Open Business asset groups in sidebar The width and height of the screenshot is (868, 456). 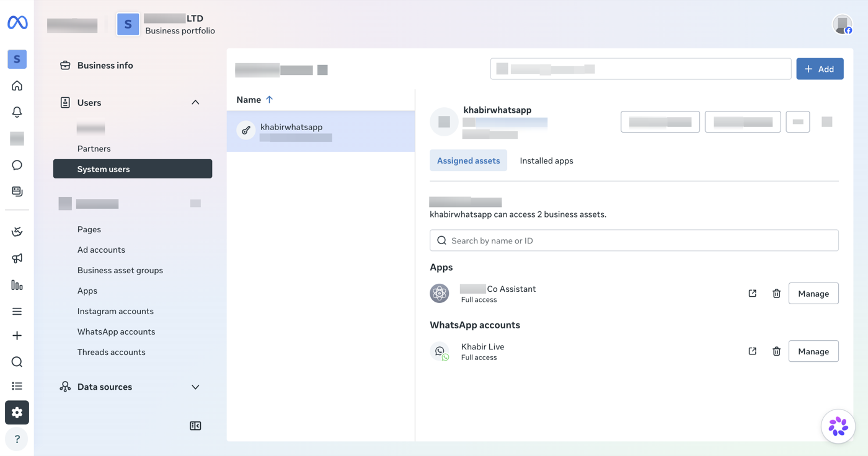[120, 270]
